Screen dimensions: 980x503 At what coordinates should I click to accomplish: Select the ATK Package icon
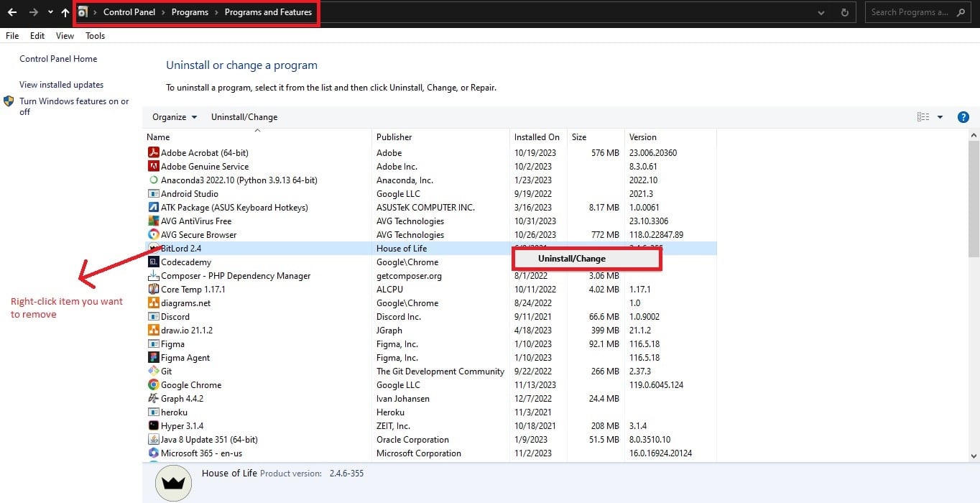point(153,207)
